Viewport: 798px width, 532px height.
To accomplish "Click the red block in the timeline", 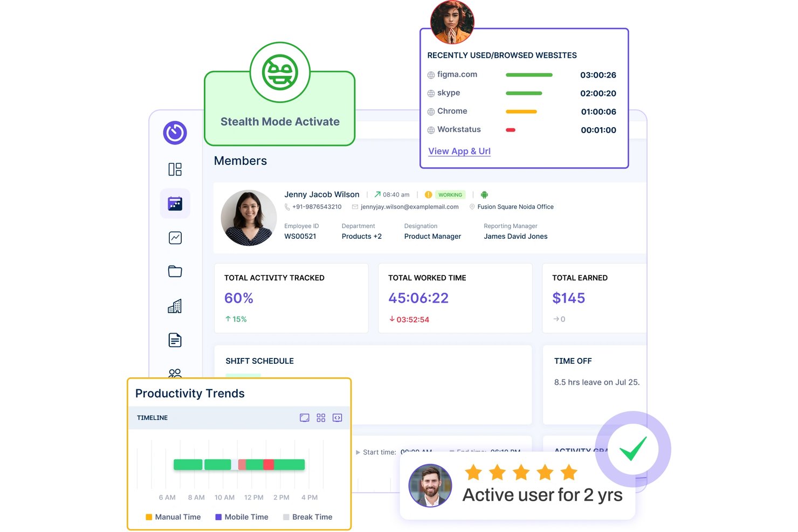I will pyautogui.click(x=269, y=464).
